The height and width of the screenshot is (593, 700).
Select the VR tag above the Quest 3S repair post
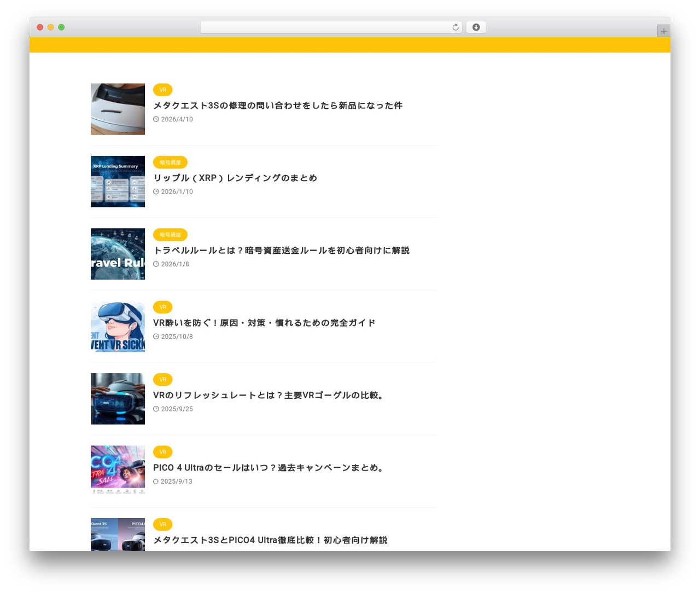tap(163, 90)
